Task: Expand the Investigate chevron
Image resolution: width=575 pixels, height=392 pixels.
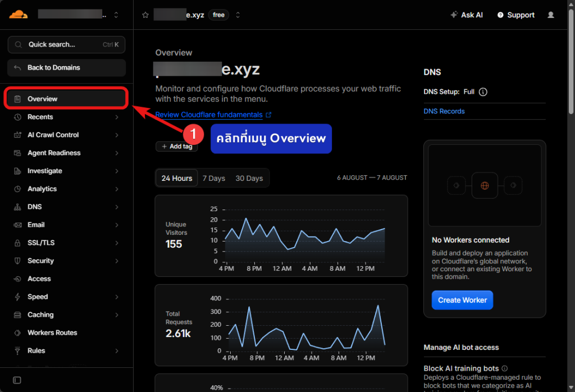Action: point(117,171)
